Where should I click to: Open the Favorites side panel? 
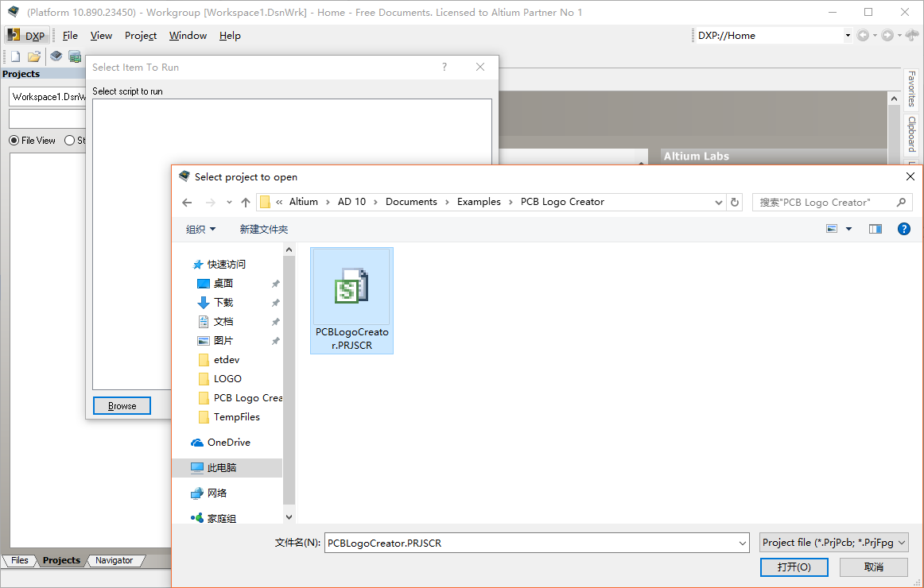click(x=911, y=88)
